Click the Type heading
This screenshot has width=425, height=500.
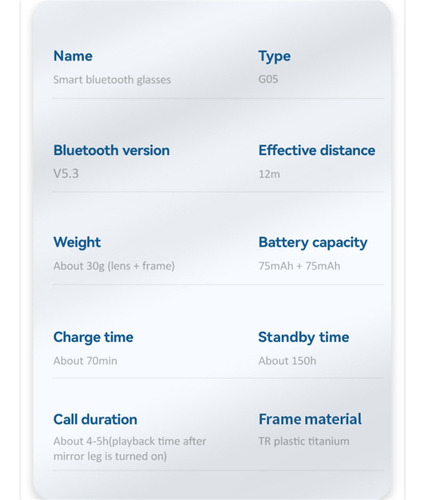(x=274, y=57)
